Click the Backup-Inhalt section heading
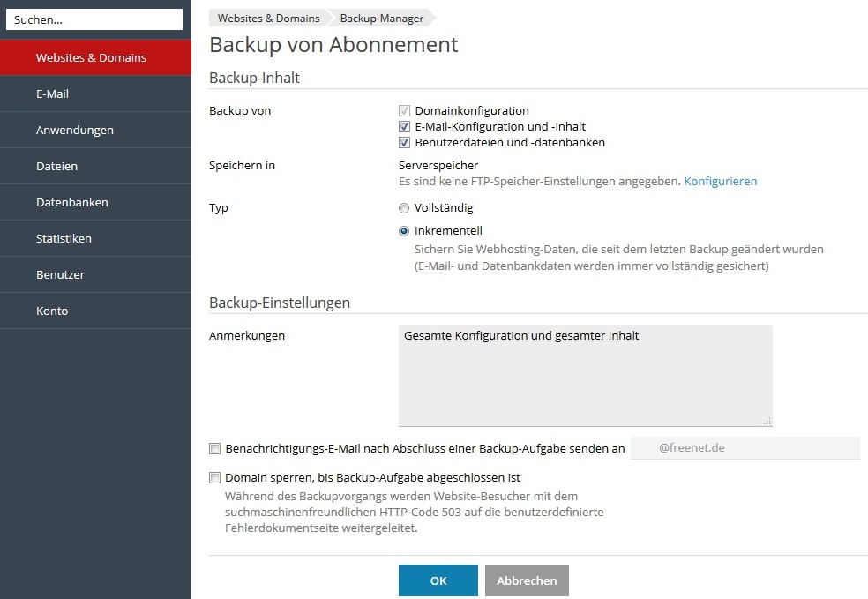The height and width of the screenshot is (599, 868). 254,78
